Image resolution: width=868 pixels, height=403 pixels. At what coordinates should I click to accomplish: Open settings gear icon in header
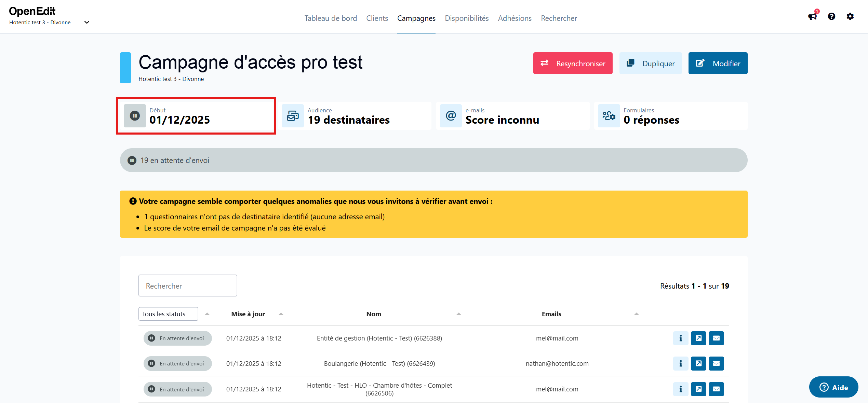click(850, 16)
